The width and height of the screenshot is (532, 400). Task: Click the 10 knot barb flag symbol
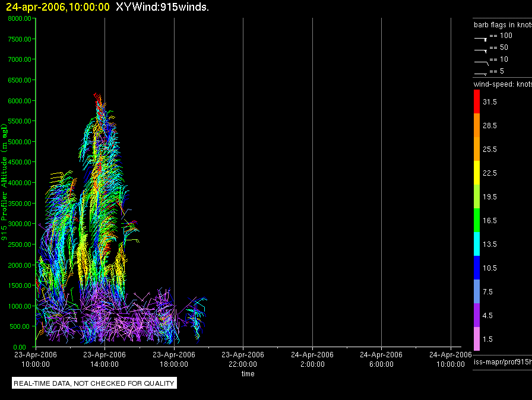pos(481,63)
